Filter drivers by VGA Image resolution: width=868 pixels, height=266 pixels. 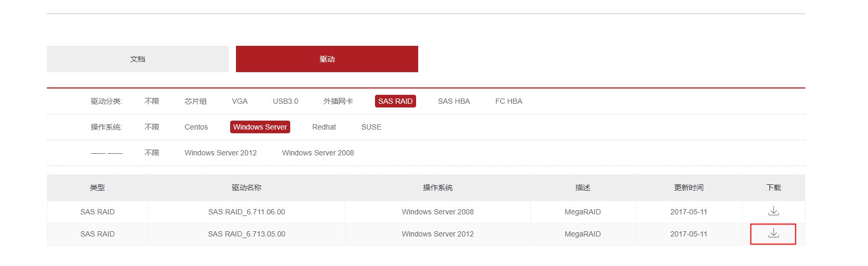pos(240,101)
